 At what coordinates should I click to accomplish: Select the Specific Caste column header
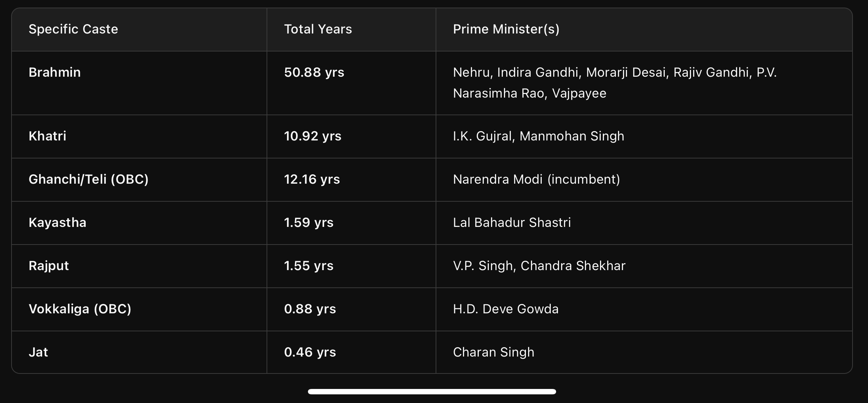pos(73,29)
